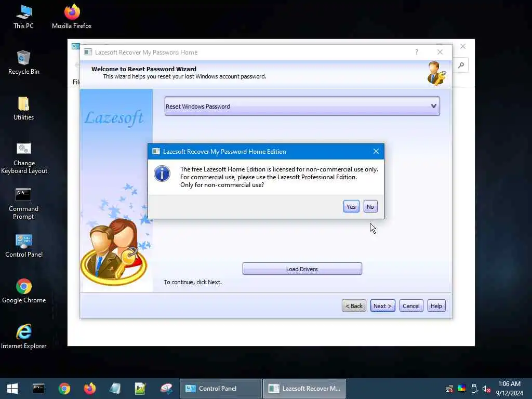Click No in the license dialog
Viewport: 532px width, 399px height.
click(x=370, y=207)
